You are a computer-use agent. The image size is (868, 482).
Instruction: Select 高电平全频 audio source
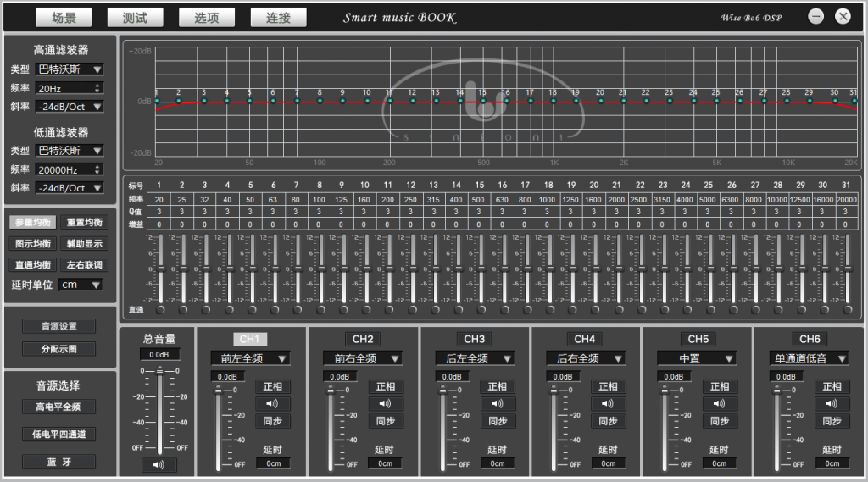point(58,407)
